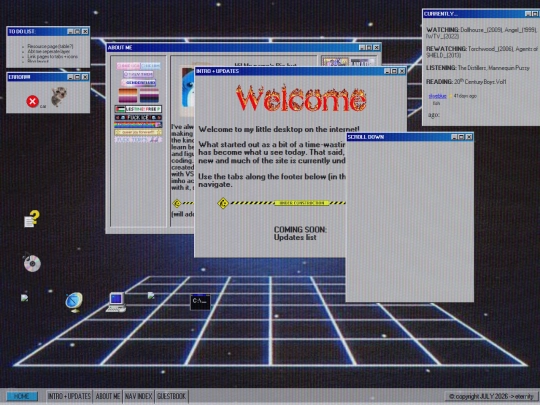This screenshot has height=405, width=540.
Task: Switch to the INTRO + UPDATES taskbar tab
Action: 69,396
